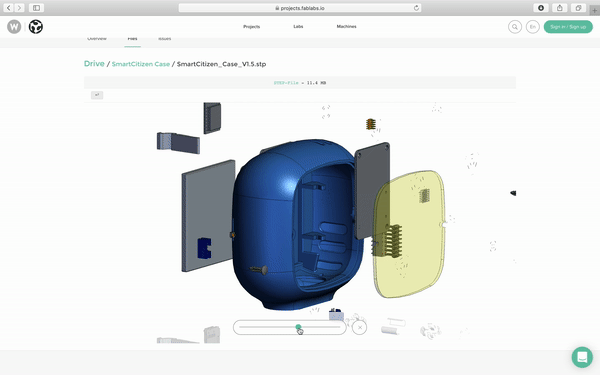Open the Machines menu item
The height and width of the screenshot is (375, 600).
point(346,27)
